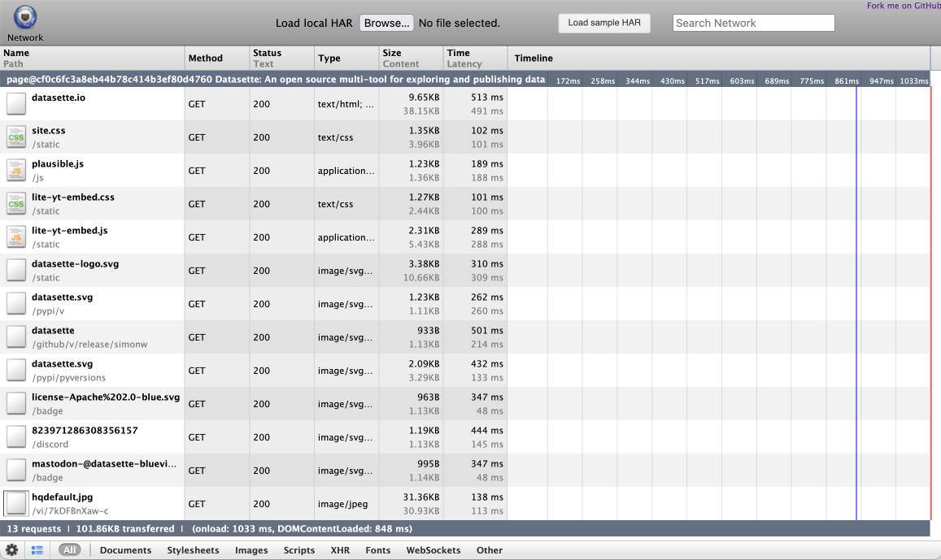
Task: Click the CSS icon for lite-yt-embed.css
Action: click(x=16, y=204)
